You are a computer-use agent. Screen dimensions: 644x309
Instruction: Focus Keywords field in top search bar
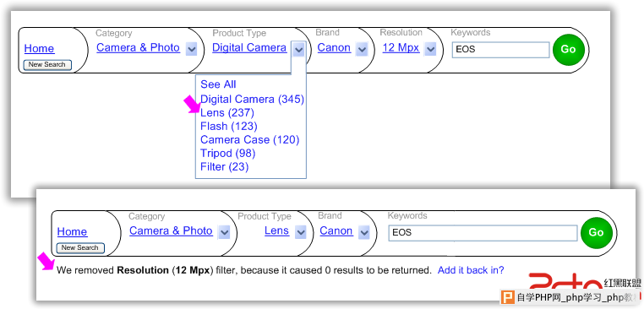500,50
